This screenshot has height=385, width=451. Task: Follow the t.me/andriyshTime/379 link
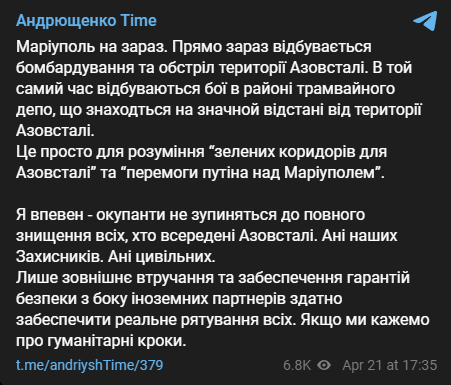[x=89, y=365]
